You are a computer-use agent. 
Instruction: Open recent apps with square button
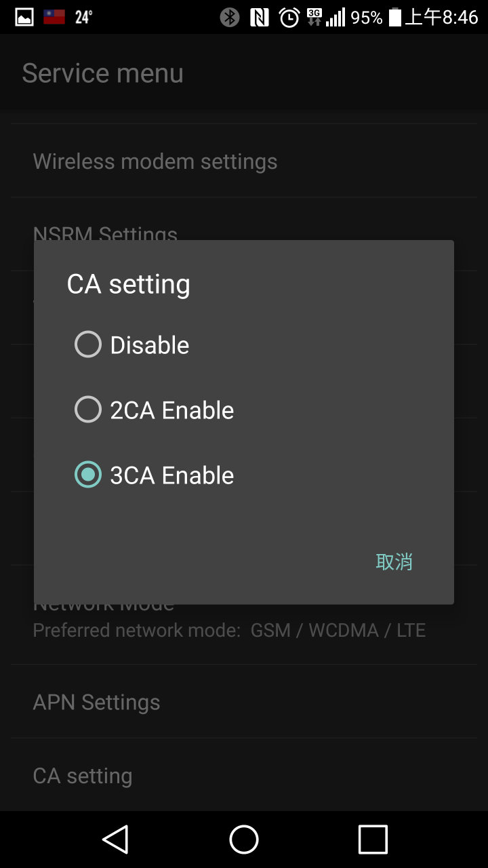373,840
